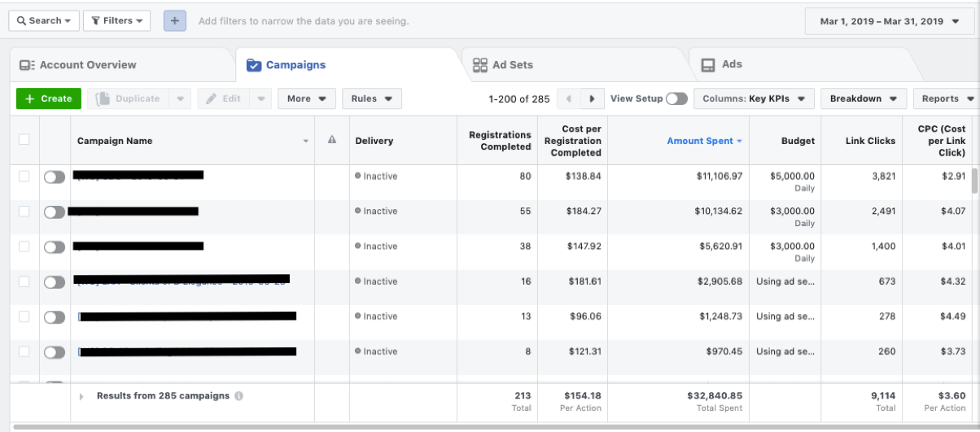Click the horizontal scrollbar at the bottom

pyautogui.click(x=488, y=426)
